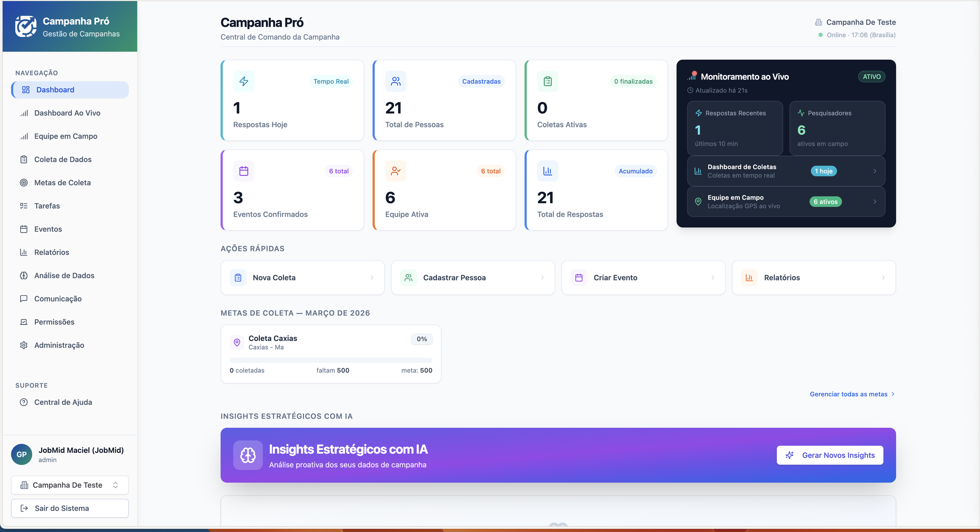Screen dimensions: 980x532
Task: Click the user-check icon on Equipe Ativa card
Action: pyautogui.click(x=396, y=171)
